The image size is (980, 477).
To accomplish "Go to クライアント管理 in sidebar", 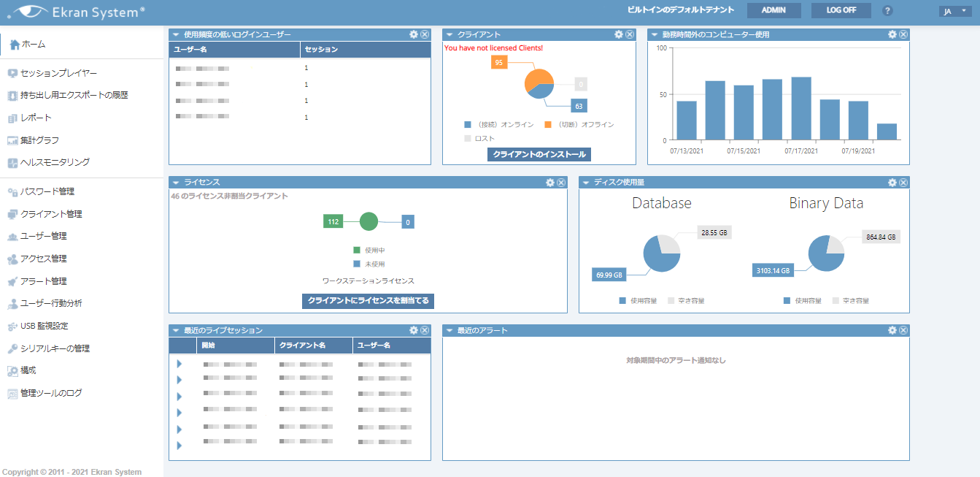I will click(51, 214).
